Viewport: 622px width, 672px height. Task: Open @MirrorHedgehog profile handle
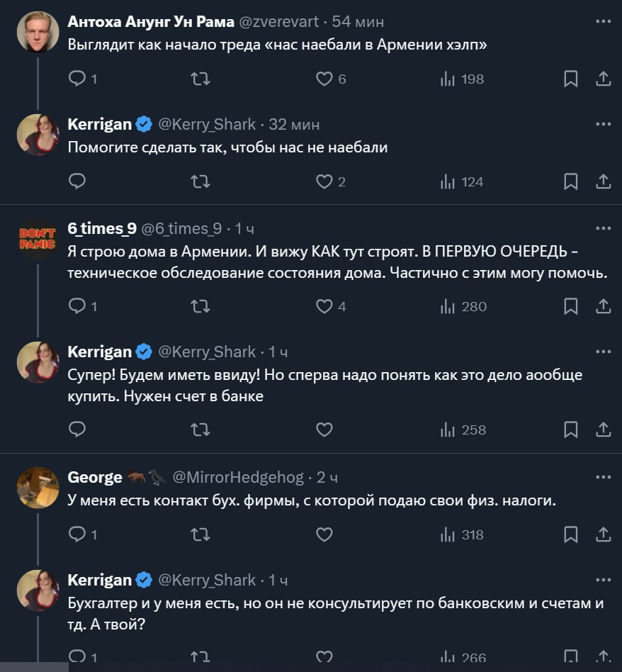click(238, 477)
